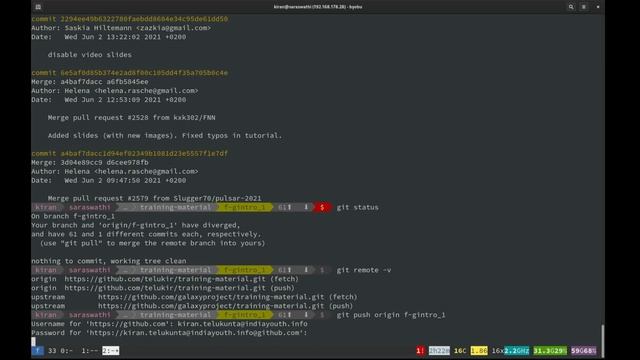Click the search magnifier icon in title bar
640x360 pixels.
571,7
